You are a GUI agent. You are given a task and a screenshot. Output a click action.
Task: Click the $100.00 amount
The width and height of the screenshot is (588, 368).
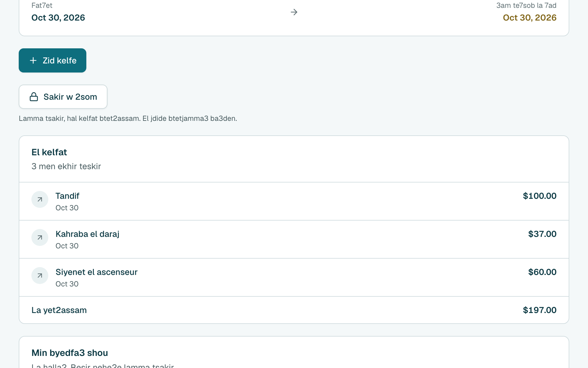540,196
